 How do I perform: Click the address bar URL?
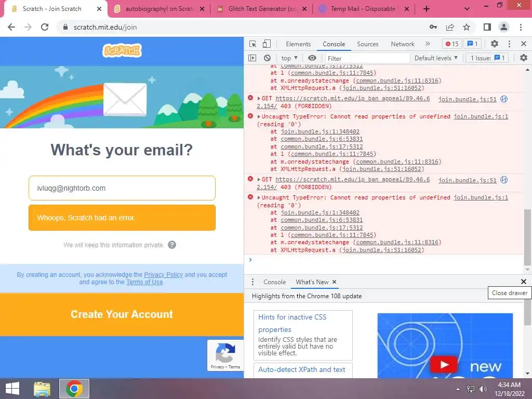105,27
